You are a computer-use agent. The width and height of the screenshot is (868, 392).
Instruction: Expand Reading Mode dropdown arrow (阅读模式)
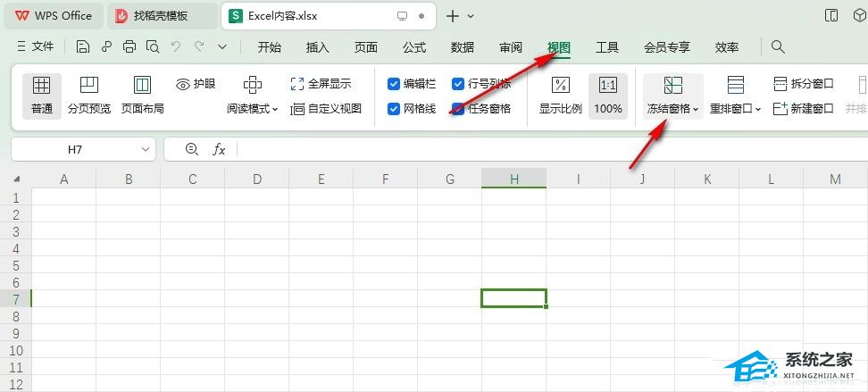(x=275, y=109)
